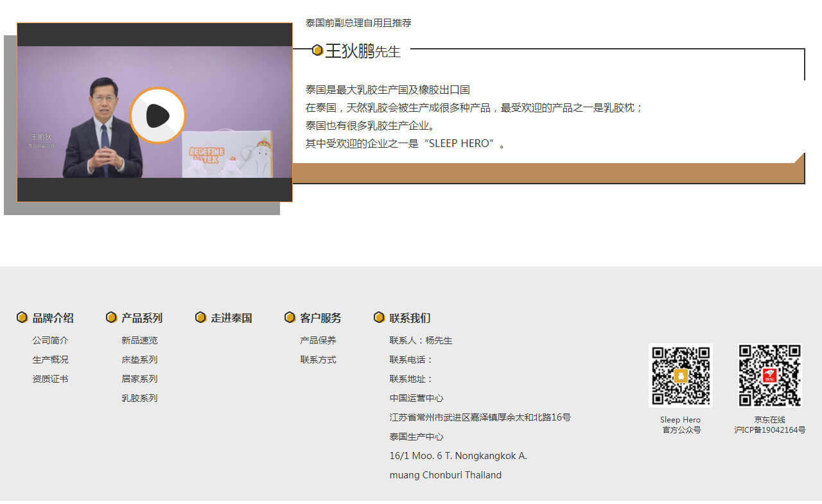View the 资质证书 page
The height and width of the screenshot is (504, 822).
[50, 379]
